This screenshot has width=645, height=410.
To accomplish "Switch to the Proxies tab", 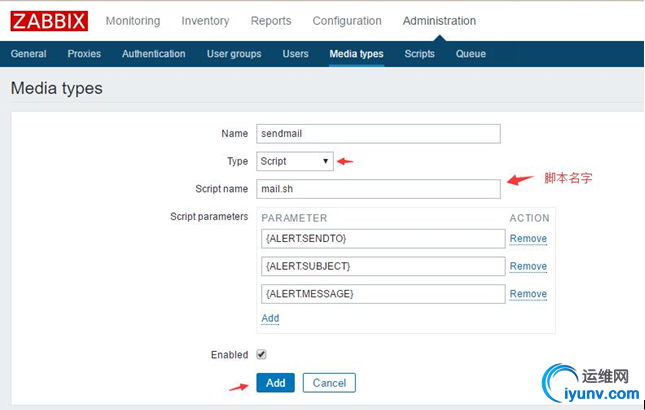I will pos(84,54).
